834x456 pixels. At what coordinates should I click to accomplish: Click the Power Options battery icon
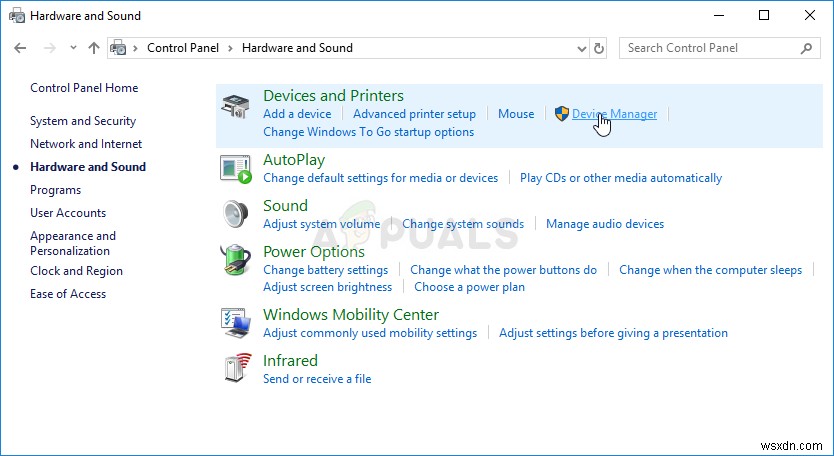coord(236,262)
